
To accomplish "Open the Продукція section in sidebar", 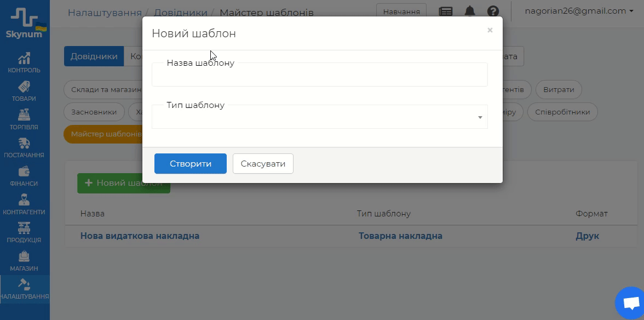I will 24,233.
